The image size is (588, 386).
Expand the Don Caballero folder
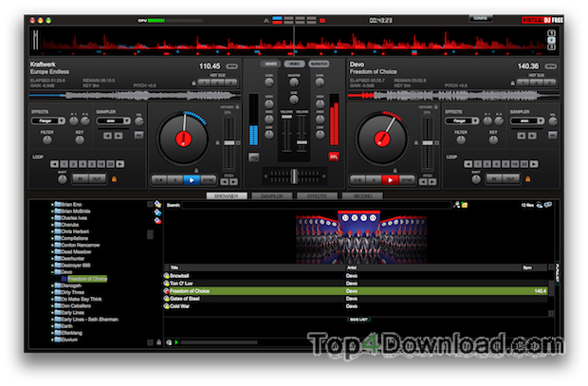pyautogui.click(x=52, y=305)
